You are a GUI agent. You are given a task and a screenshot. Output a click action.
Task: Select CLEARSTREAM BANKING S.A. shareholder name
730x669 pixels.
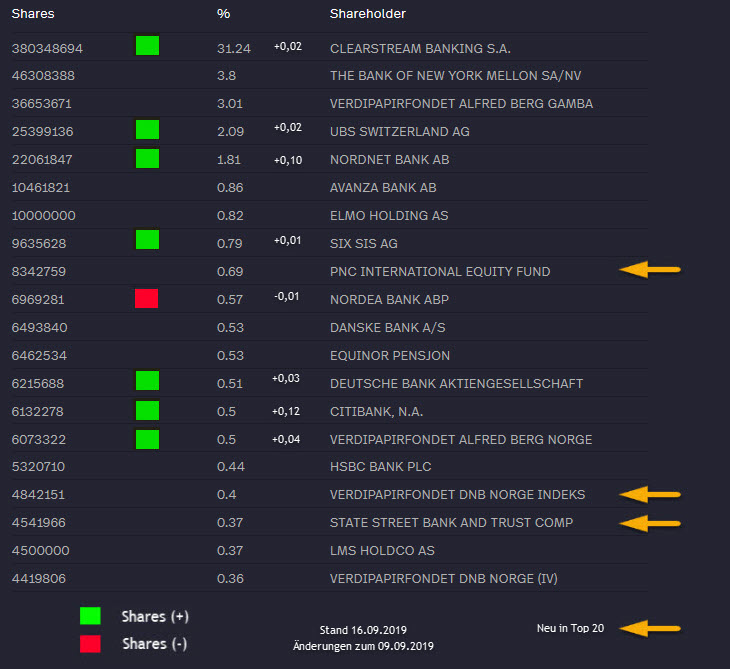pyautogui.click(x=420, y=48)
